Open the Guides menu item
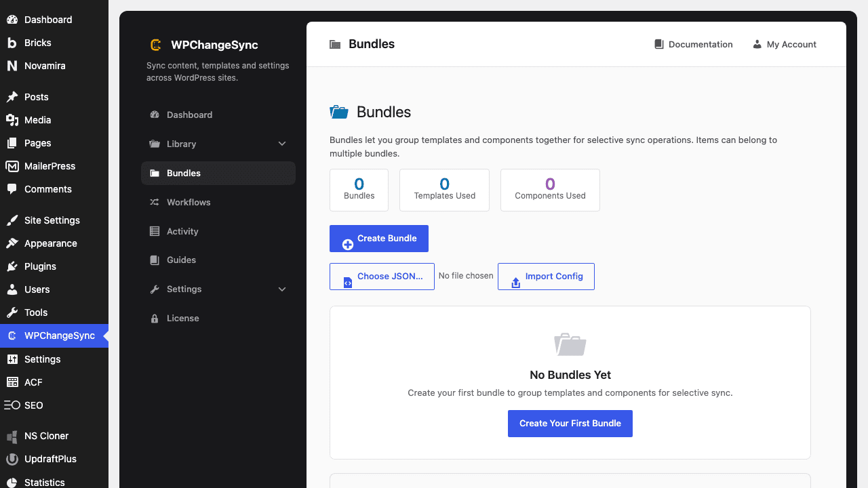 tap(218, 260)
